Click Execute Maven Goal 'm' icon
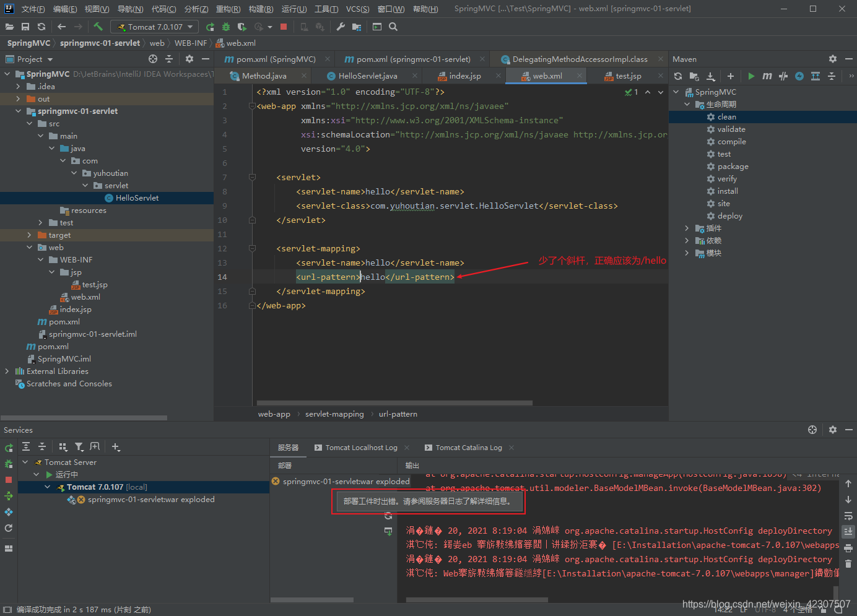The image size is (857, 616). (767, 76)
